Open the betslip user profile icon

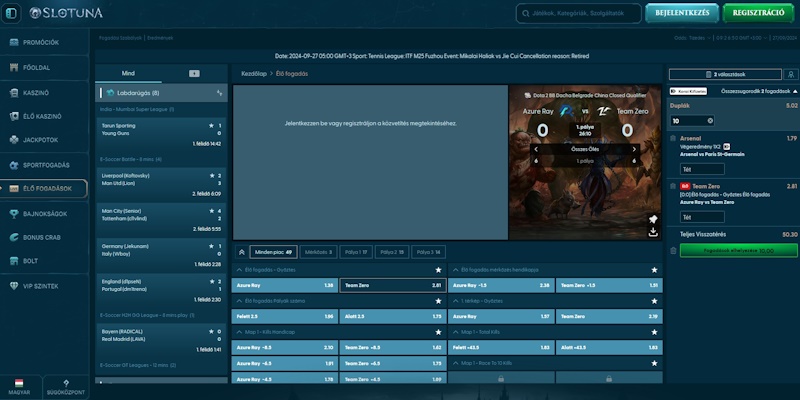point(791,74)
